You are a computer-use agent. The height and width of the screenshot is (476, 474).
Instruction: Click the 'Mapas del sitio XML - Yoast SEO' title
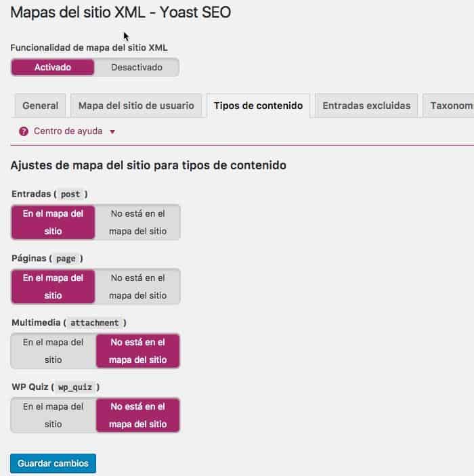121,12
